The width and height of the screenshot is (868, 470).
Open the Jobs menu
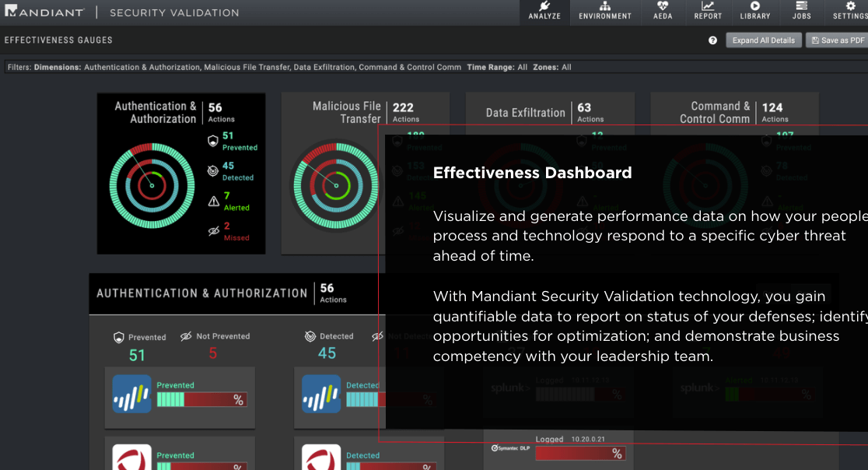click(801, 11)
